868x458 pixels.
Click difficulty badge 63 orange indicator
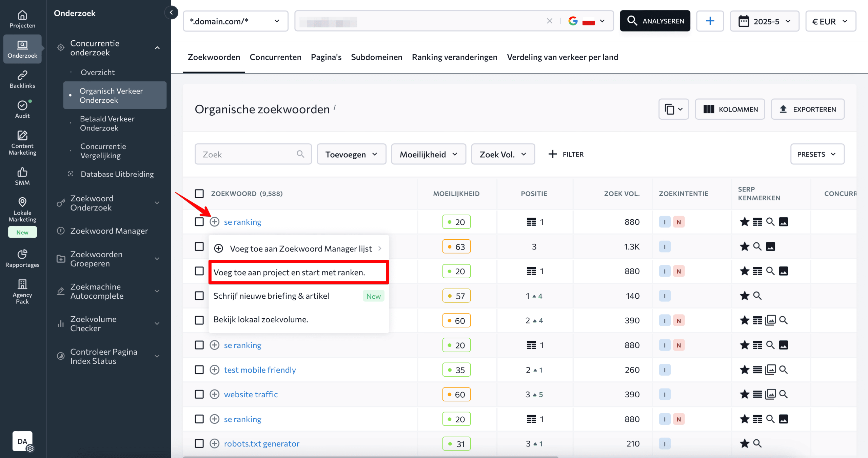456,247
